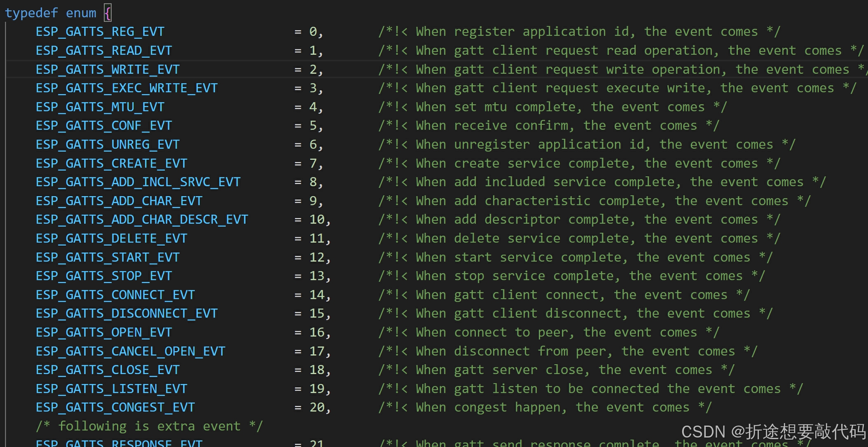Click the typedef keyword
The image size is (868, 447).
click(x=31, y=13)
